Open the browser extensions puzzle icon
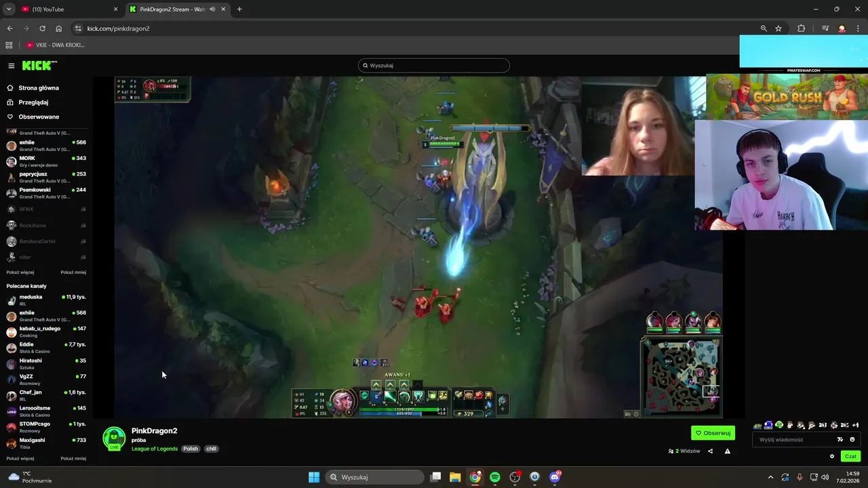The width and height of the screenshot is (868, 488). tap(802, 28)
